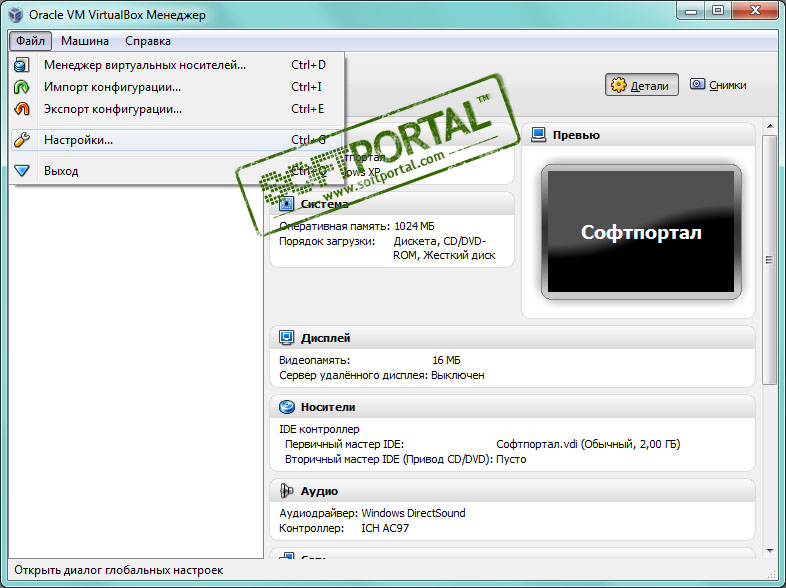The image size is (786, 588).
Task: Click the Дисплей monitor icon
Action: click(286, 338)
